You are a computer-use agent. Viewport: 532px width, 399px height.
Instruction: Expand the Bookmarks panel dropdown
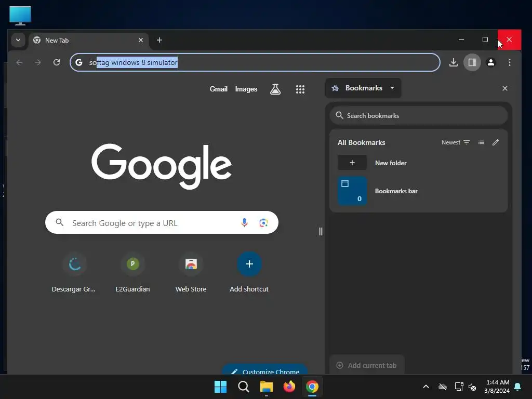pos(363,88)
